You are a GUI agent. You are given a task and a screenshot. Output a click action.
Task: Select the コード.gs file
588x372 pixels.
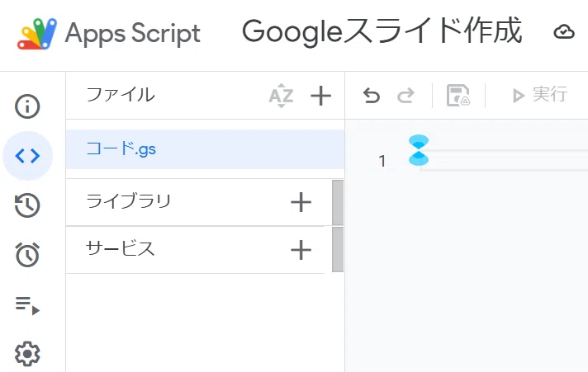(205, 149)
